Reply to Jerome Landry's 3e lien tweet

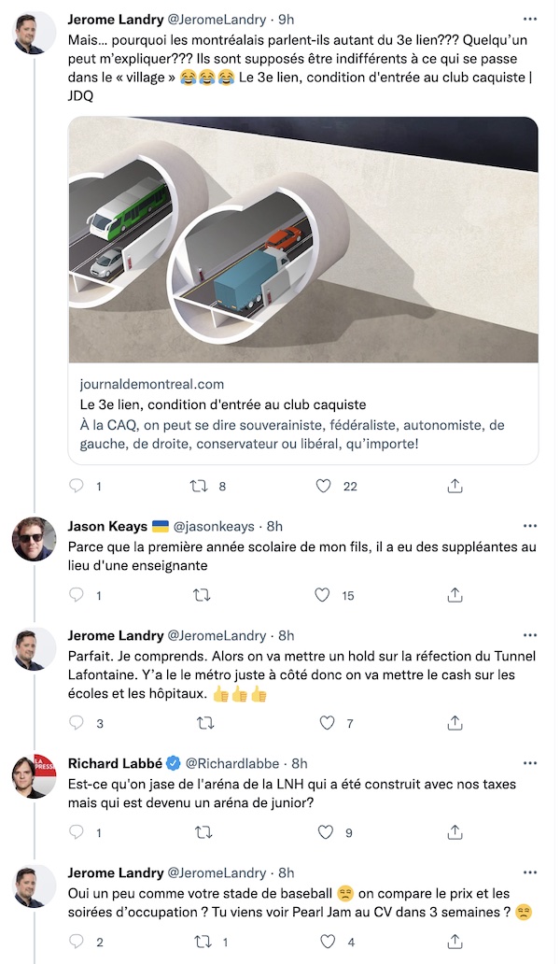tap(77, 486)
